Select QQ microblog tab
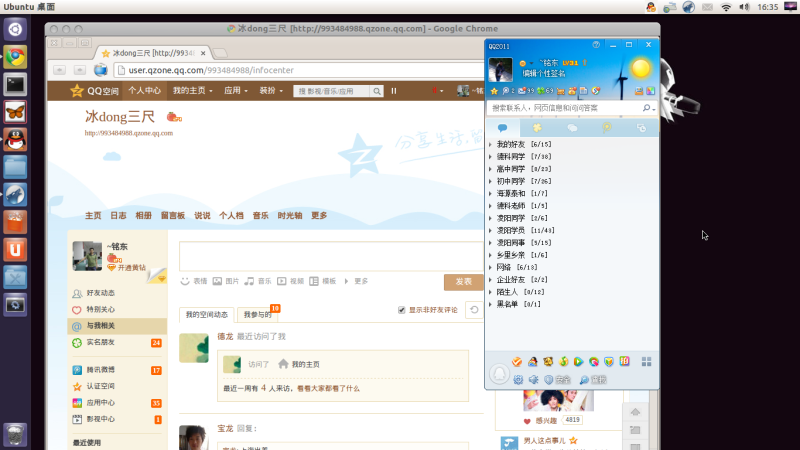800x450 pixels. [x=607, y=128]
